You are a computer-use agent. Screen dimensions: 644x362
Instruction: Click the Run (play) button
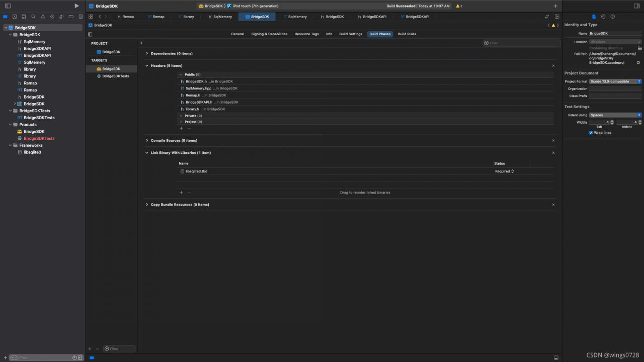[x=76, y=6]
